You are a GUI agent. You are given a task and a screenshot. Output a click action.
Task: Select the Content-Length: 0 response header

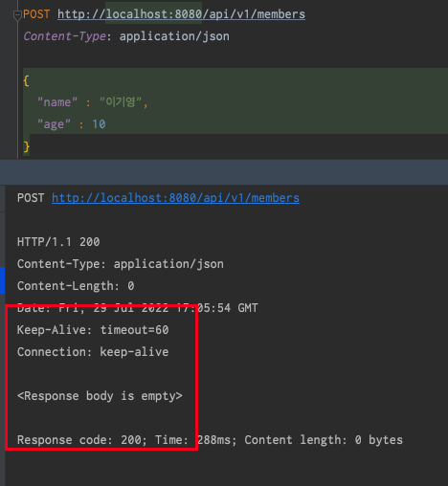[x=76, y=286]
